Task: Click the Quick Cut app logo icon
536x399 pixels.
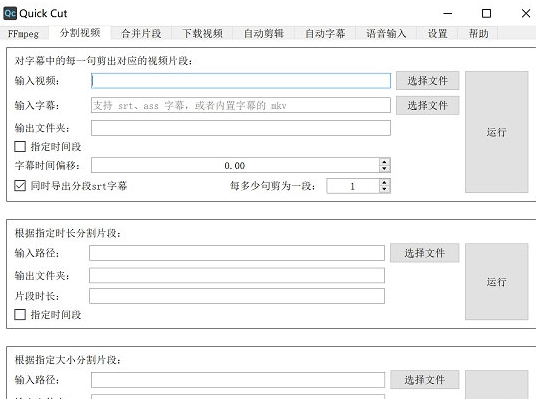Action: (10, 13)
